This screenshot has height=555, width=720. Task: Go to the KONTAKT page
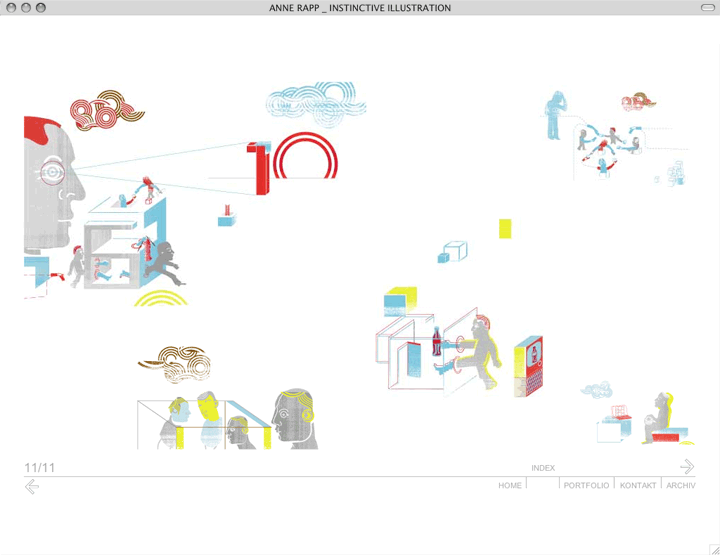click(x=638, y=485)
